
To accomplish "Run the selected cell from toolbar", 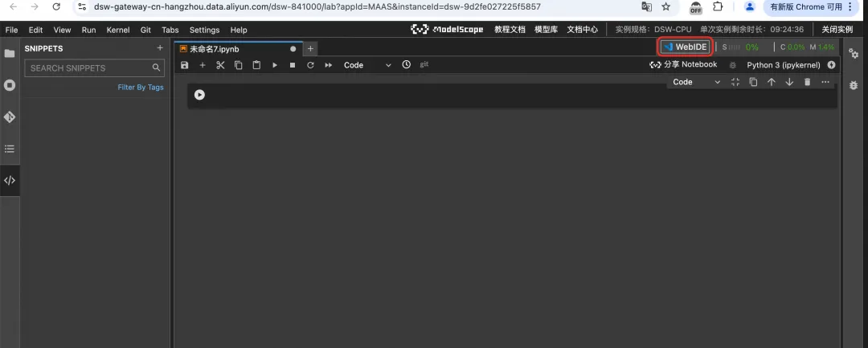I will (x=275, y=65).
